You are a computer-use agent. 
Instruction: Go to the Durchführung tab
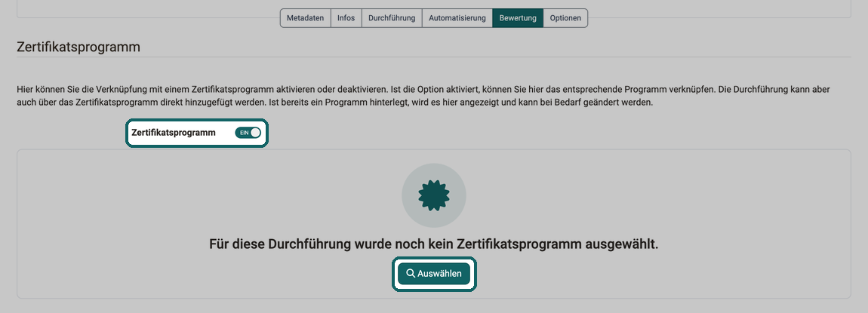pyautogui.click(x=392, y=17)
